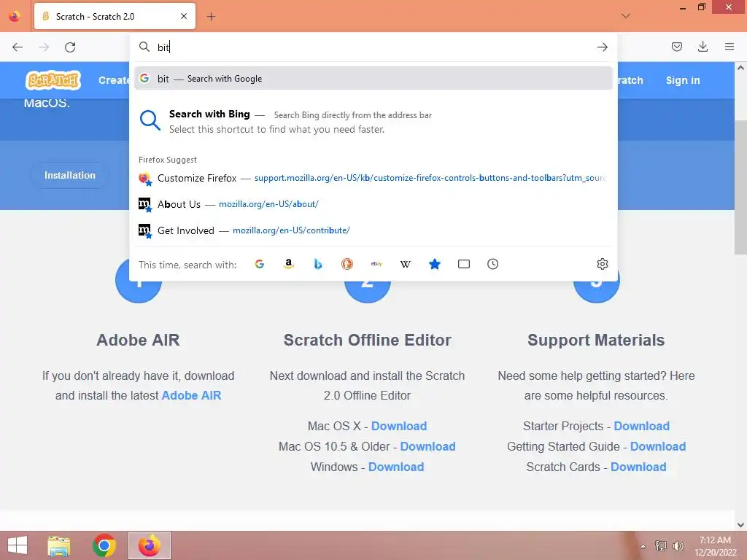Choose the Customize Firefox suggestion
The height and width of the screenshot is (560, 747).
click(373, 178)
